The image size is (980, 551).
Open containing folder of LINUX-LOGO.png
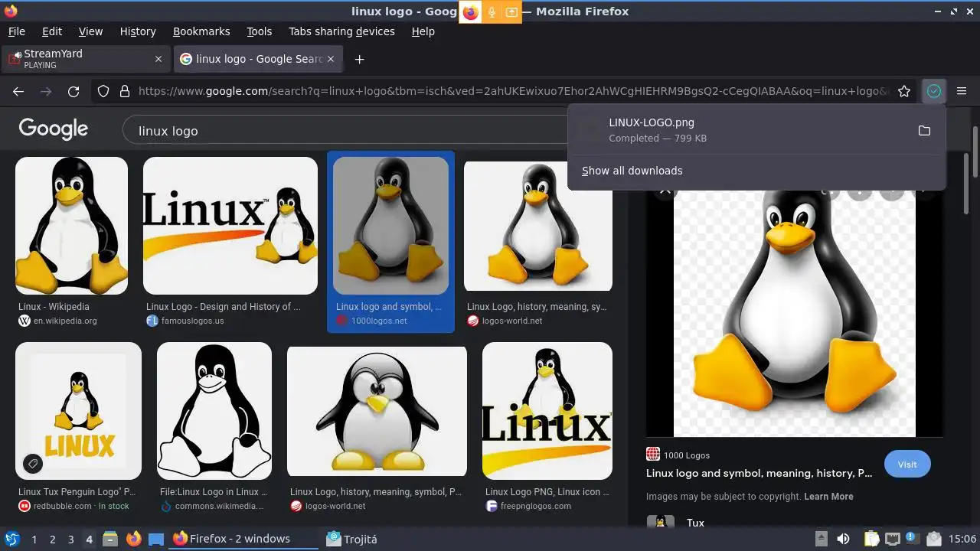pyautogui.click(x=924, y=131)
